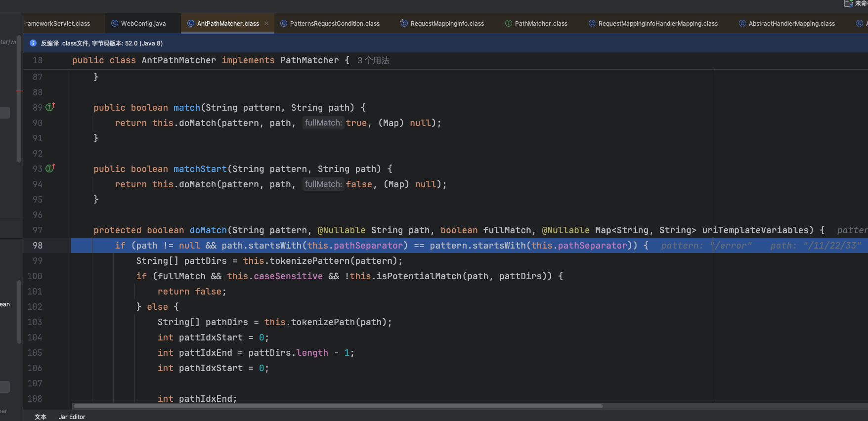Click the decompiled class info icon
The height and width of the screenshot is (421, 868).
(x=33, y=43)
